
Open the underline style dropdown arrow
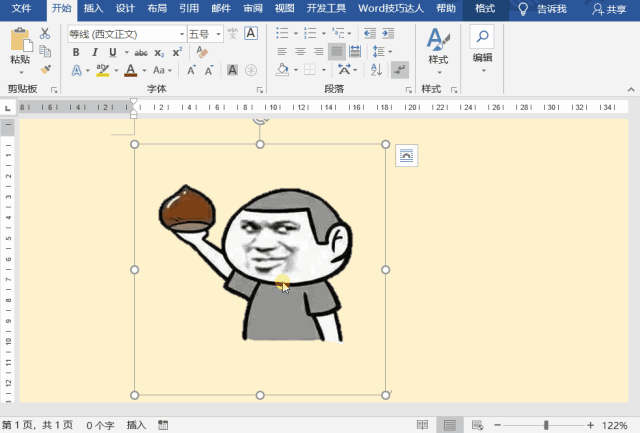tap(121, 52)
